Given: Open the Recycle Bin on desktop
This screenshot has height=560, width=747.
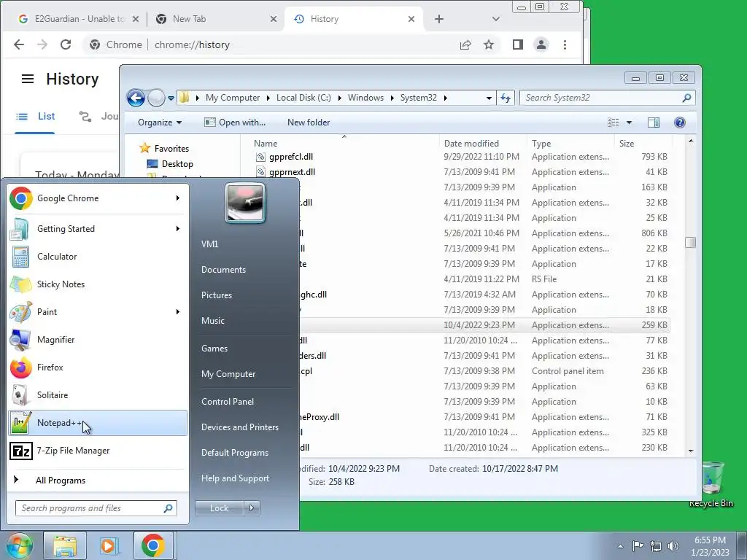Looking at the screenshot, I should (711, 484).
